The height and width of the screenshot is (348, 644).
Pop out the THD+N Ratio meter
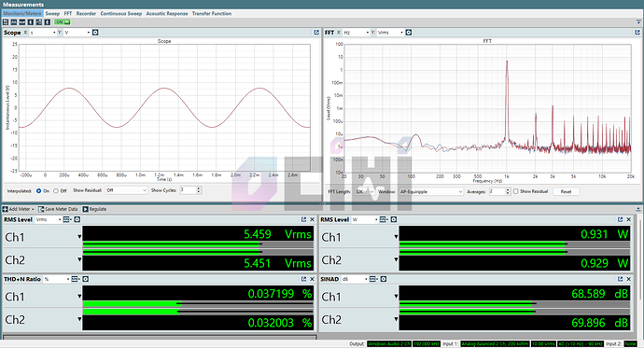[304, 279]
